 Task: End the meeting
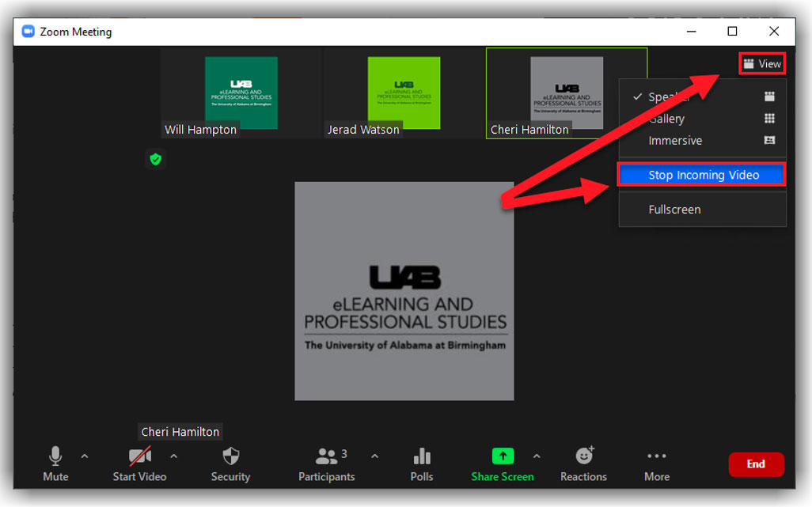756,464
